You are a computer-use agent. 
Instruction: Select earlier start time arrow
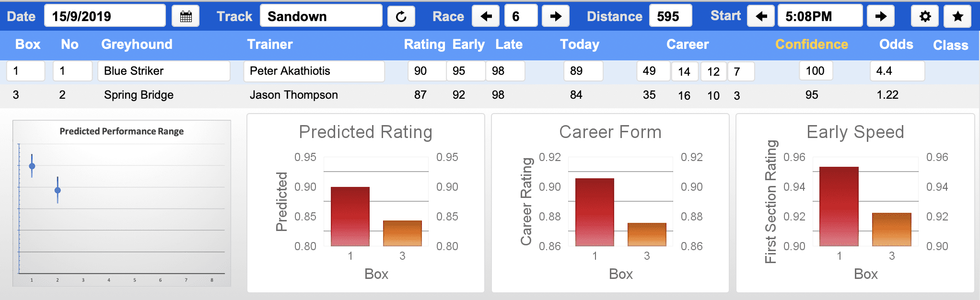point(761,16)
